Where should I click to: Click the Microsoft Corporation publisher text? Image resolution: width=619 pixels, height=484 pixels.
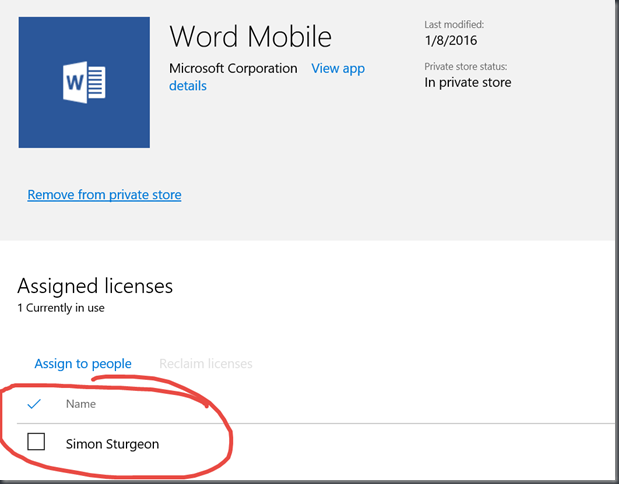click(233, 68)
